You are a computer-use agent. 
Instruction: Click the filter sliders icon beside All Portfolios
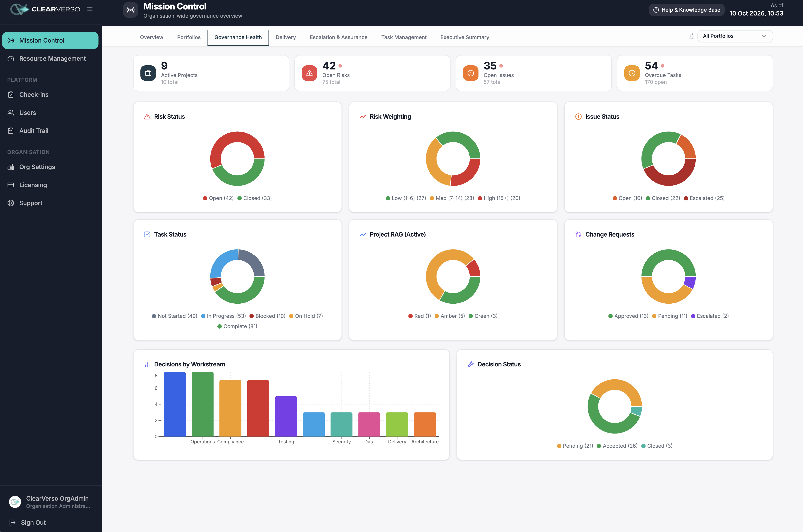(692, 36)
